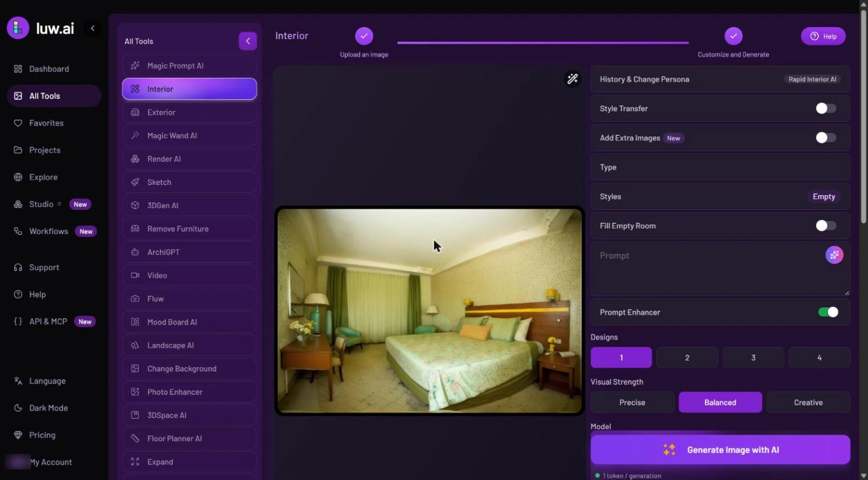The width and height of the screenshot is (868, 480).
Task: Collapse the All Tools panel
Action: [x=248, y=41]
